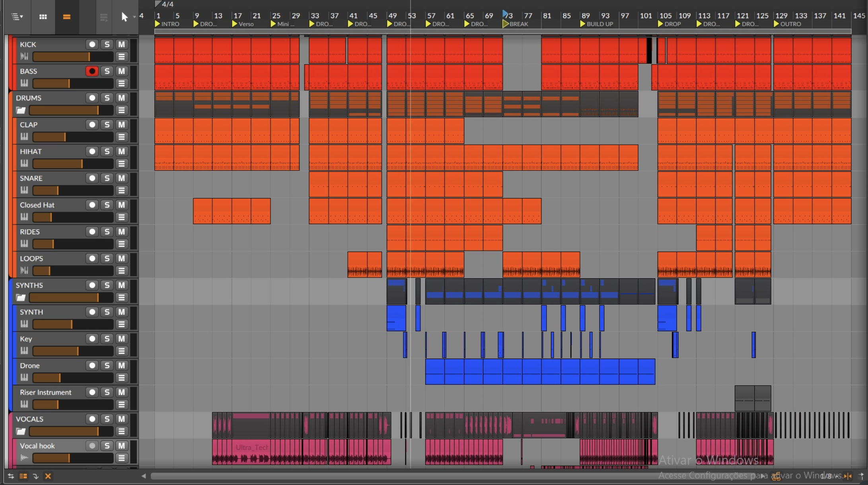Switch to the clip launcher grid view
Viewport: 868px width, 485px height.
tap(43, 17)
